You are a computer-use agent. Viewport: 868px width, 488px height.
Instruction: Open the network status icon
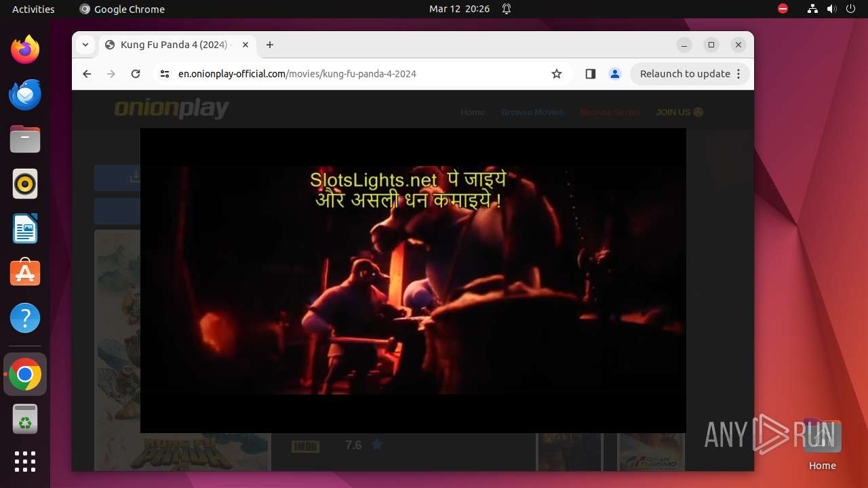click(812, 9)
